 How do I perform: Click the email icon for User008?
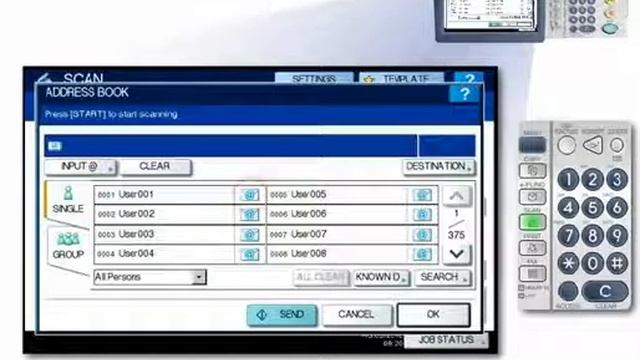pyautogui.click(x=422, y=254)
